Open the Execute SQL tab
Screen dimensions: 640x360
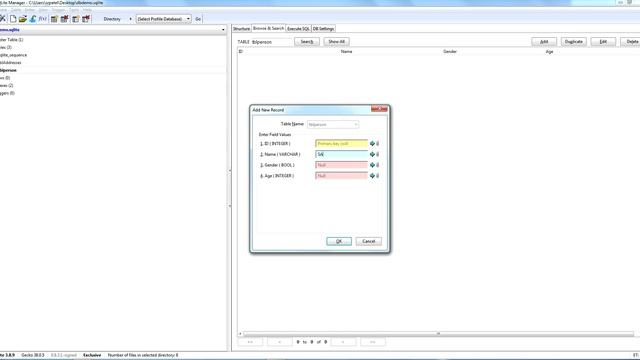click(x=298, y=29)
